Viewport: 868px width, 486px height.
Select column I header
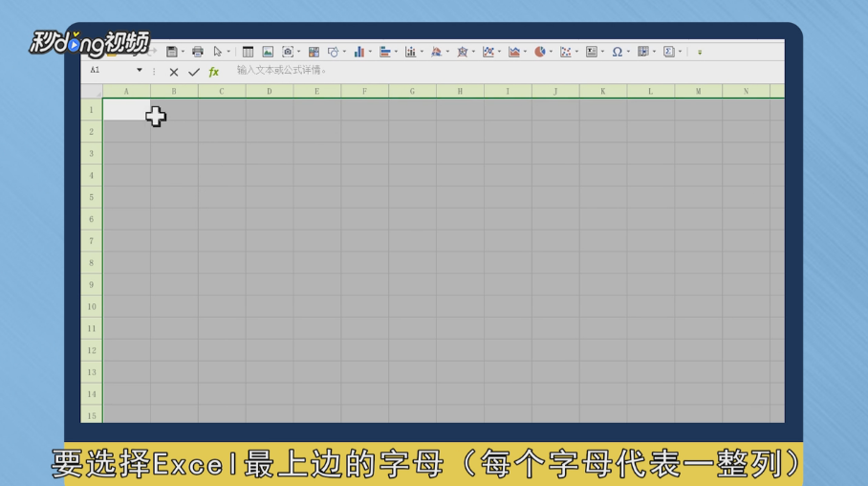(508, 92)
